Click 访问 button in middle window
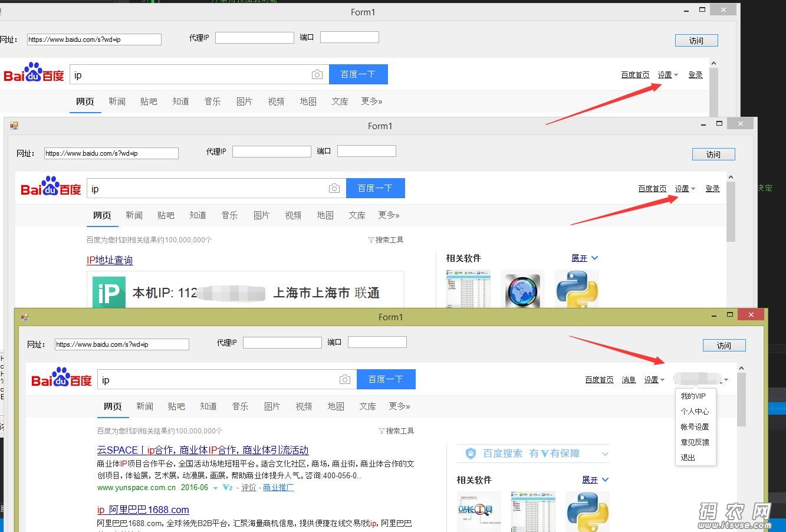786x532 pixels. click(713, 155)
